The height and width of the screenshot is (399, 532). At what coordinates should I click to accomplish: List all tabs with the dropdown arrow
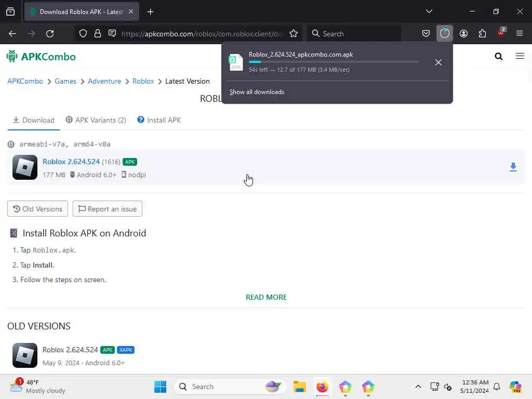pos(429,11)
